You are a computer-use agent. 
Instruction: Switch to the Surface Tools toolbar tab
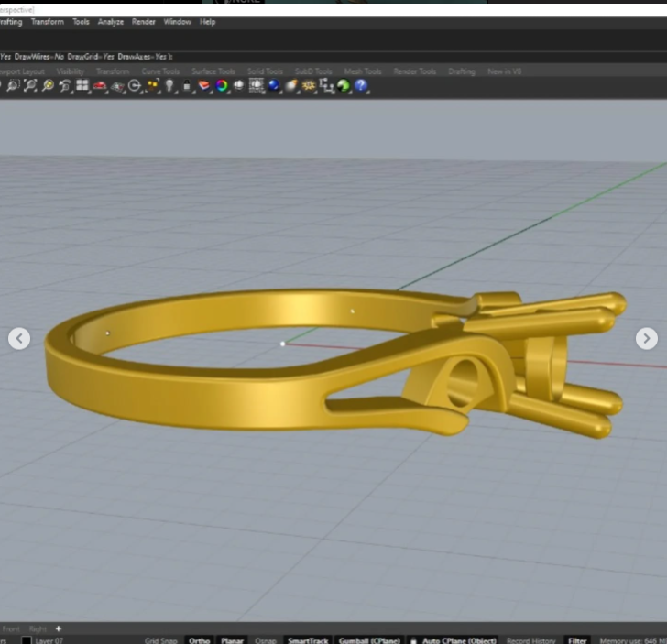coord(213,71)
